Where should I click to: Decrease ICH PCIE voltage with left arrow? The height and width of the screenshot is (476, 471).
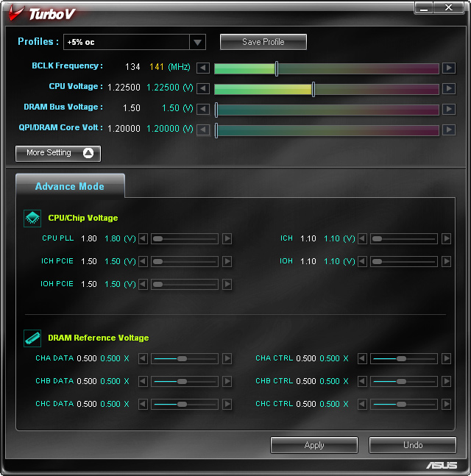pyautogui.click(x=143, y=261)
